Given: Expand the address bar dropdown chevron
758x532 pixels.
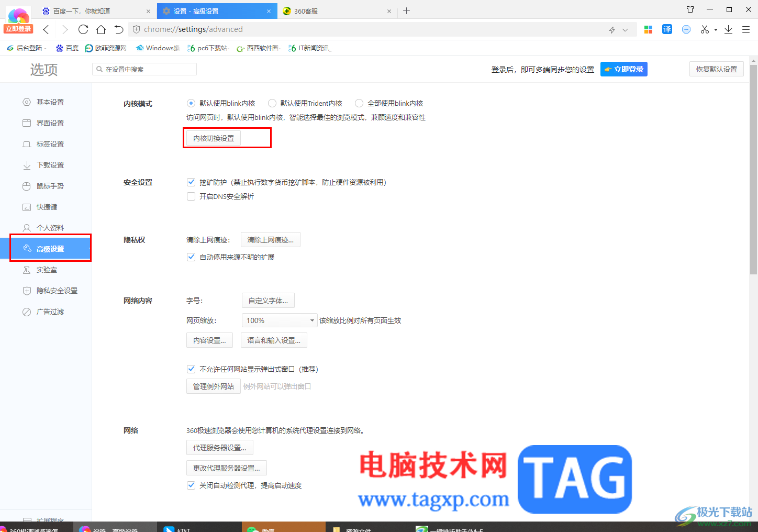Looking at the screenshot, I should (625, 30).
